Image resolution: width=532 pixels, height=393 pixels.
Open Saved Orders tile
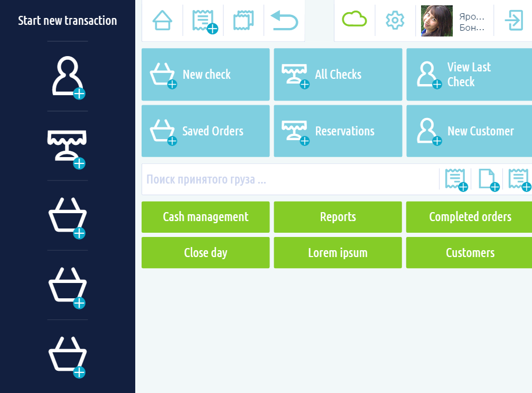206,131
